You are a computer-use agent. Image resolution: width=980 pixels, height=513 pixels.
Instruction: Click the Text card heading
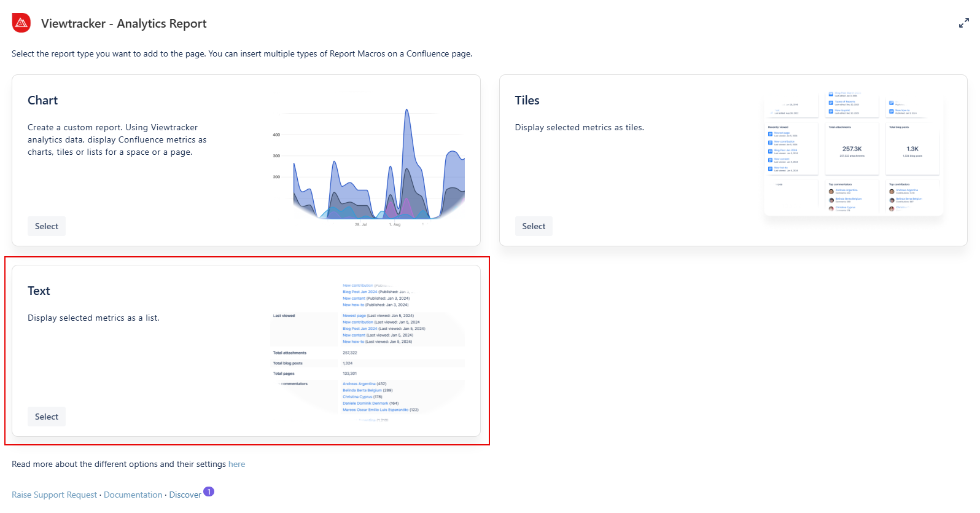pos(39,291)
